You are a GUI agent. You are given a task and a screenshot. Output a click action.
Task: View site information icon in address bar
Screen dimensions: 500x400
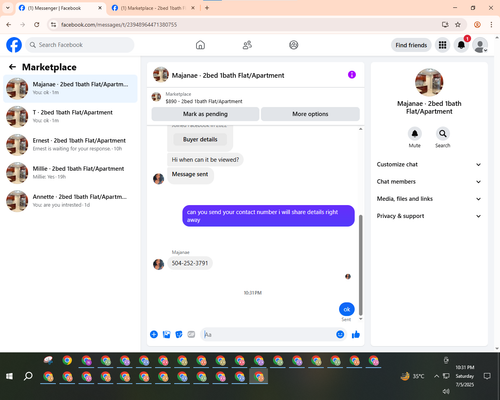[x=54, y=24]
